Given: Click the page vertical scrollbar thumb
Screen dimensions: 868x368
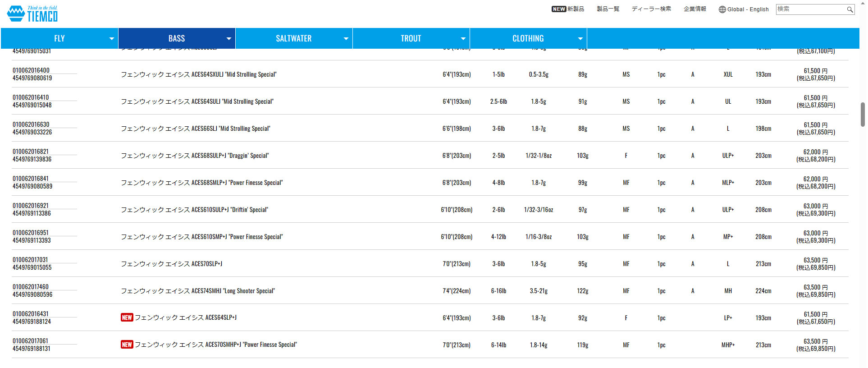Looking at the screenshot, I should 863,114.
